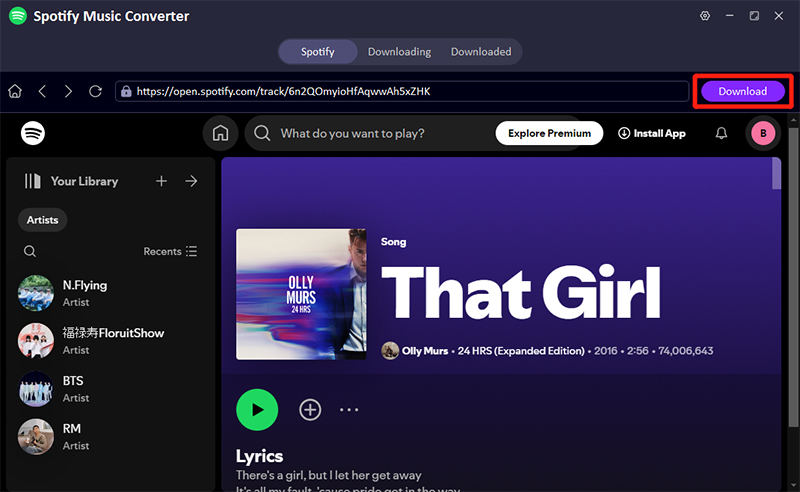The width and height of the screenshot is (800, 492).
Task: Click the Explore Premium button
Action: pyautogui.click(x=549, y=133)
